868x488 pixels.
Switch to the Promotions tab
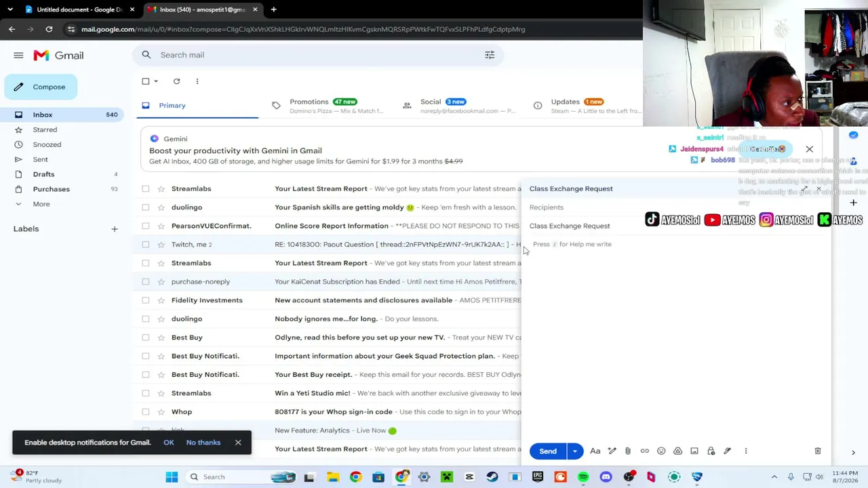tap(329, 106)
